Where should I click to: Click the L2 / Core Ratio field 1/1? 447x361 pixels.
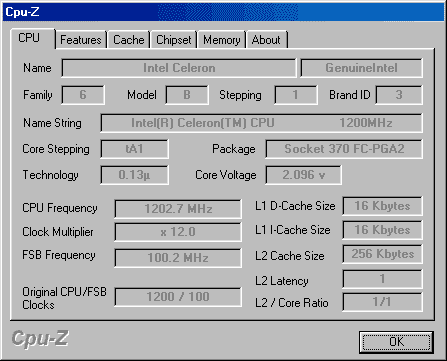coord(382,302)
